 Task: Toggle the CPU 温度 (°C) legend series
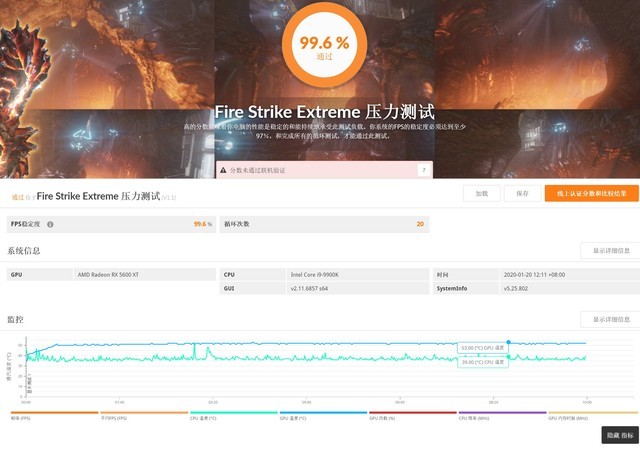[233, 416]
